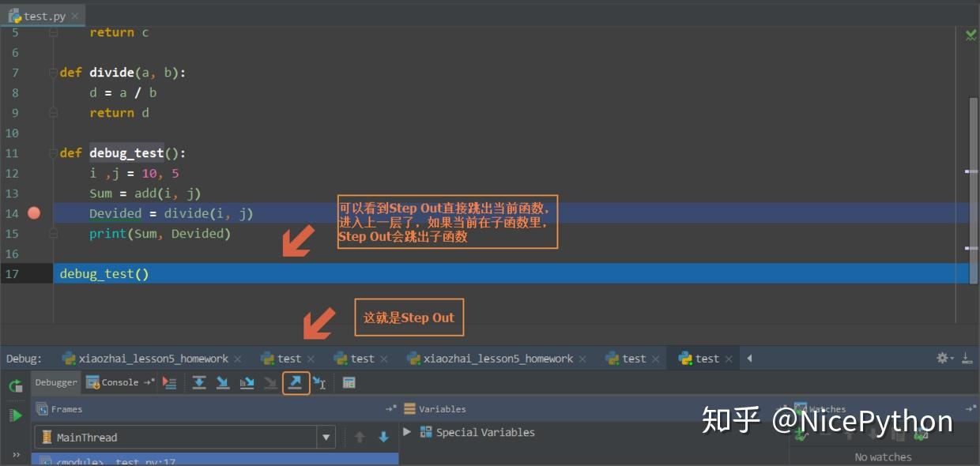The height and width of the screenshot is (466, 980).
Task: Click restore layout icon beside Console tab
Action: 148,382
